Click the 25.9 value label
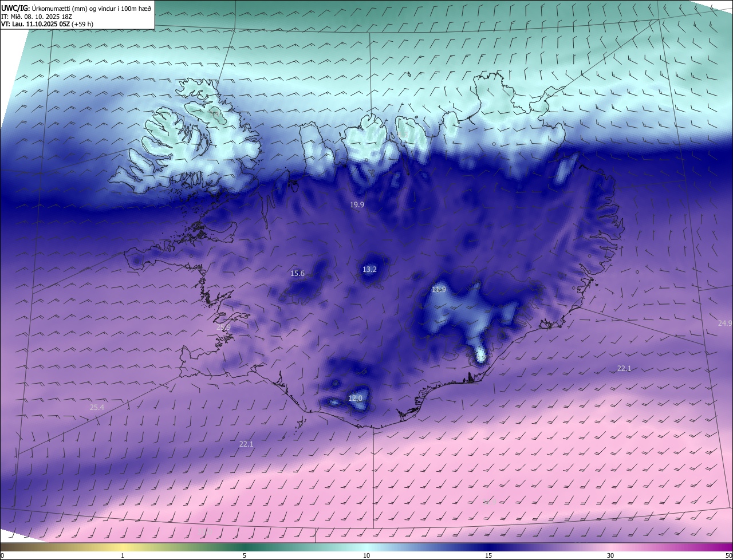Screen dimensions: 733x560 click(223, 328)
